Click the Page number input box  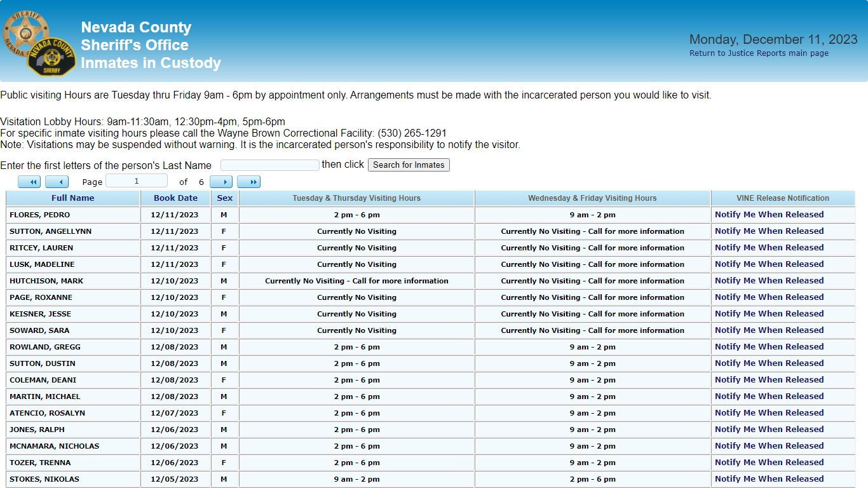point(137,181)
